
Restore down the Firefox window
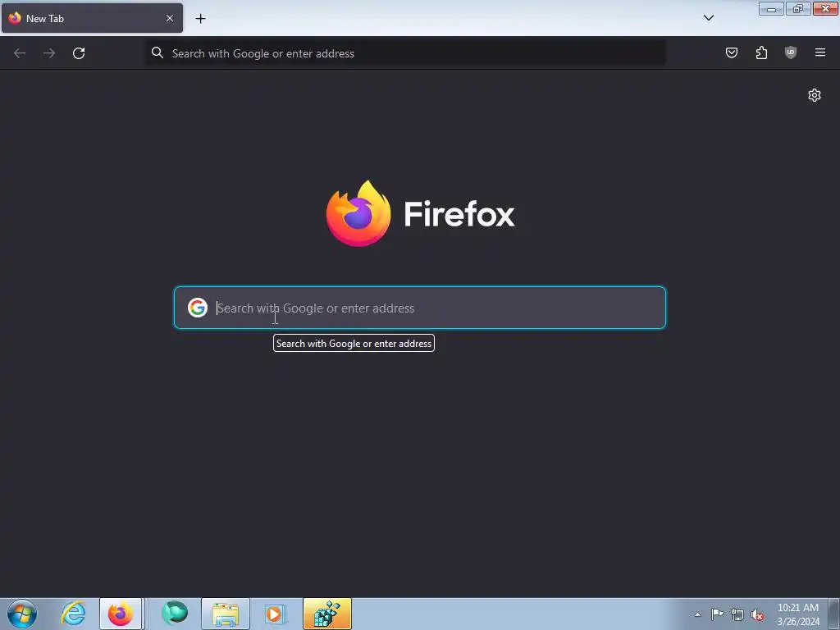coord(798,8)
